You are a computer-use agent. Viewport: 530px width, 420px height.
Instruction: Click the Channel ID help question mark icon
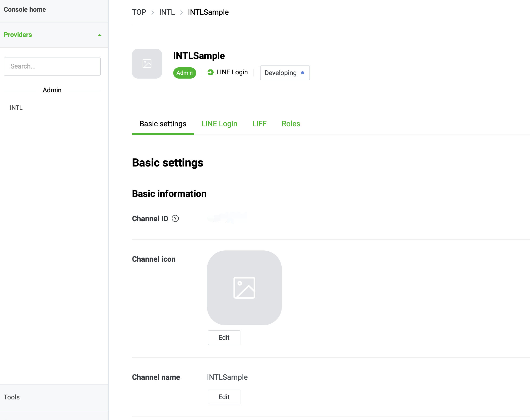tap(176, 219)
